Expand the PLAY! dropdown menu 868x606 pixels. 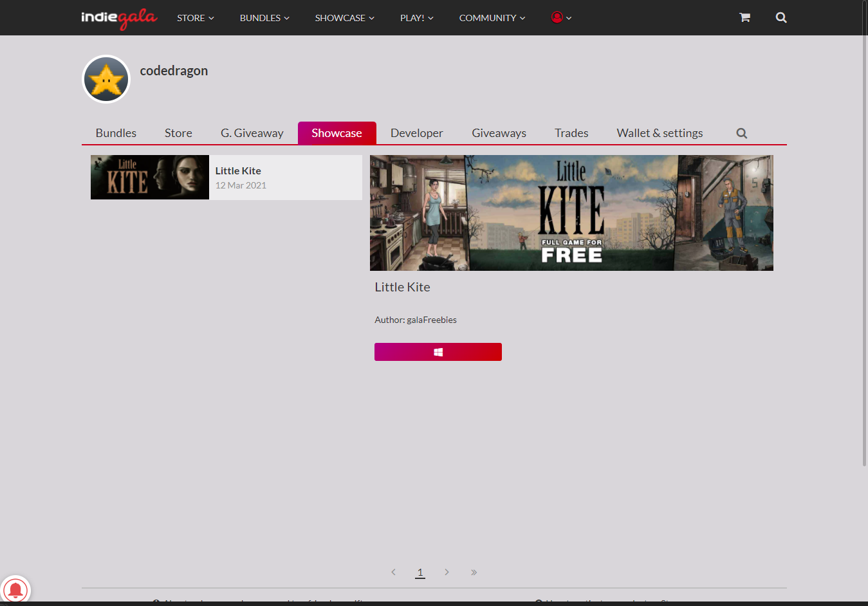point(417,18)
